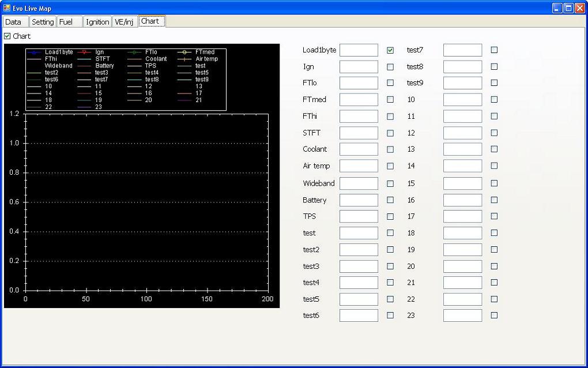
Task: Check the Coolant checkbox
Action: click(390, 149)
